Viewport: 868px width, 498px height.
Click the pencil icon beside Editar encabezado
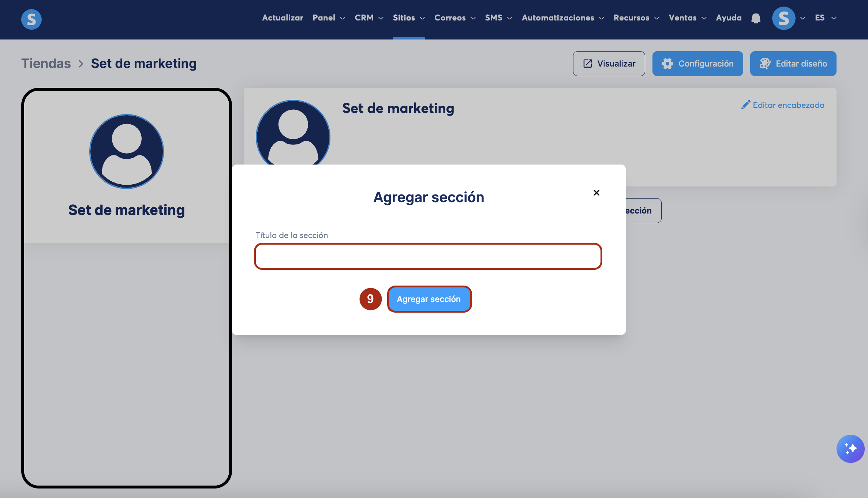[745, 105]
